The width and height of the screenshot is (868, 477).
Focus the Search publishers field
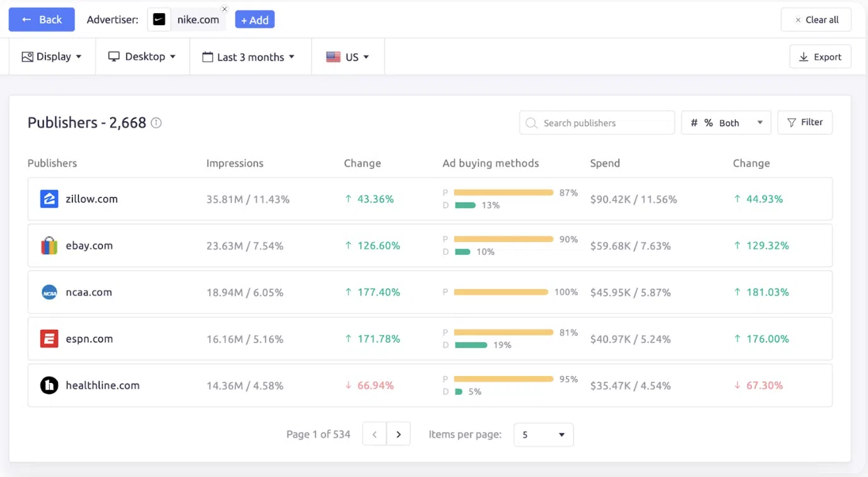pyautogui.click(x=597, y=123)
